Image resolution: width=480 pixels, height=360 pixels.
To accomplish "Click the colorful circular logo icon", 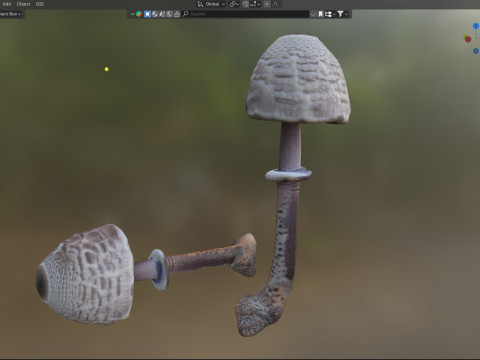I will 139,14.
